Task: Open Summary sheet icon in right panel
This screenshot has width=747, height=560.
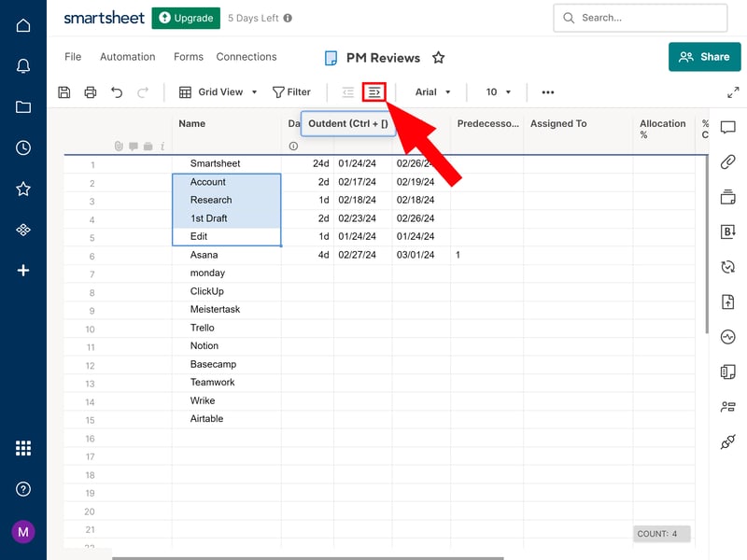Action: pos(727,371)
